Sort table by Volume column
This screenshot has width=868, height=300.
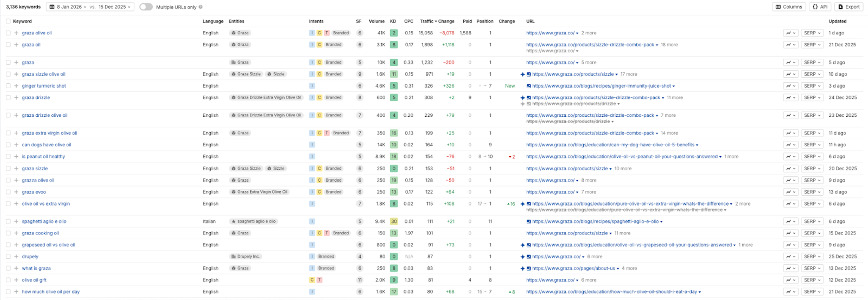coord(377,21)
